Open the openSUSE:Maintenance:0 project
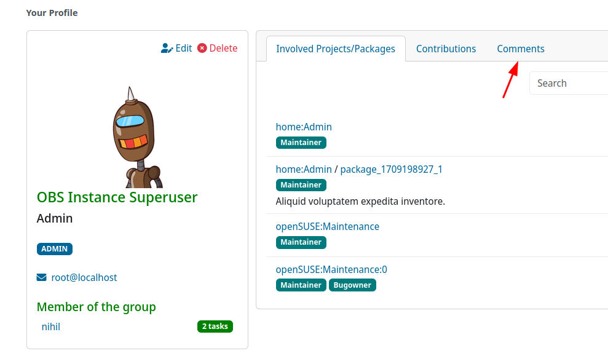The width and height of the screenshot is (608, 364). coord(331,269)
